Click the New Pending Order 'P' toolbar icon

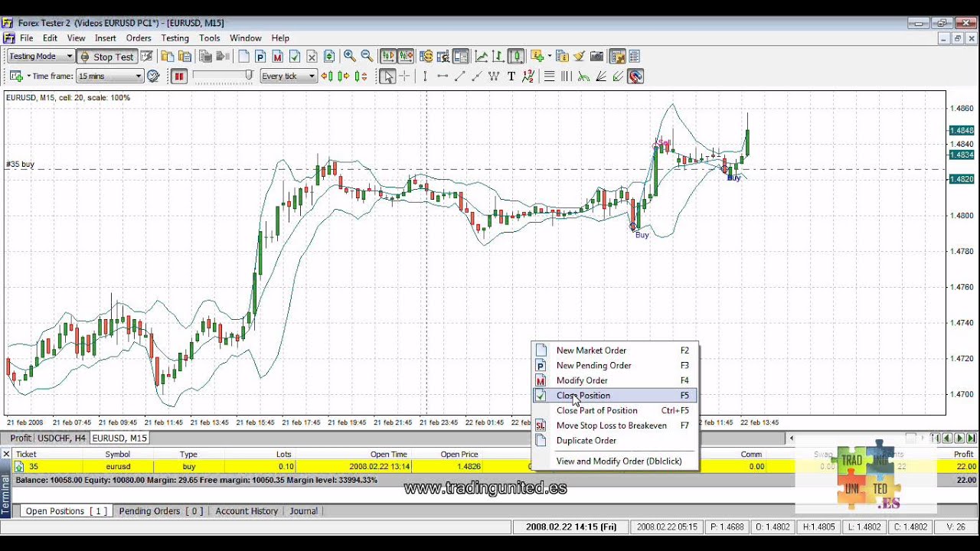(x=260, y=56)
